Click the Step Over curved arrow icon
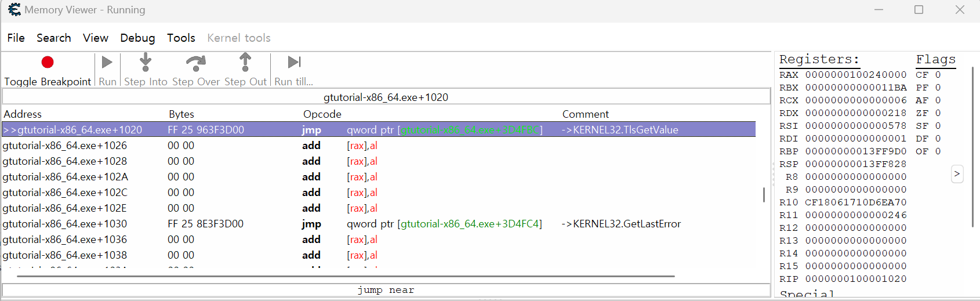Image resolution: width=980 pixels, height=301 pixels. click(x=196, y=62)
